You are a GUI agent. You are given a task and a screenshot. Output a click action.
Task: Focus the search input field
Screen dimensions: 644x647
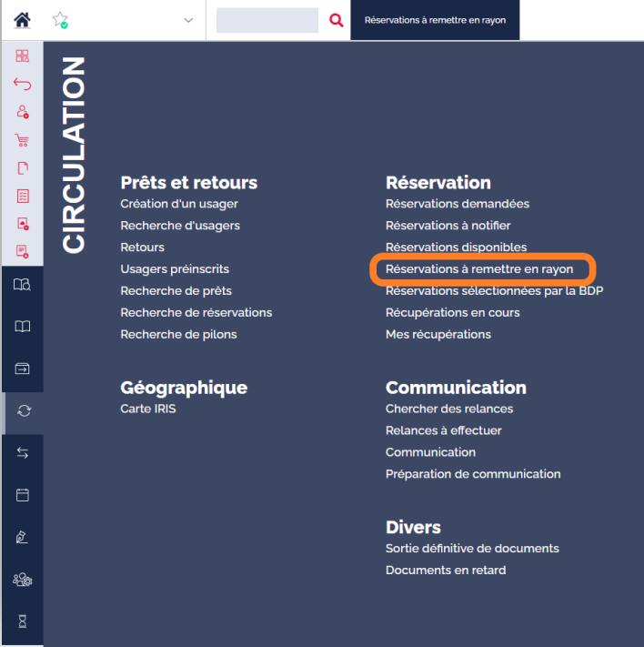click(267, 20)
